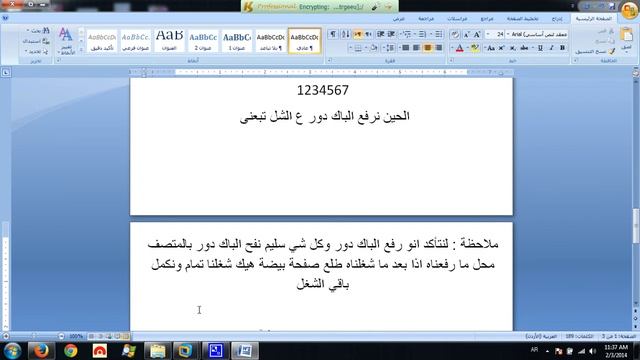The height and width of the screenshot is (360, 640).
Task: Switch to the Review (مراجعة) tab
Action: pyautogui.click(x=426, y=19)
